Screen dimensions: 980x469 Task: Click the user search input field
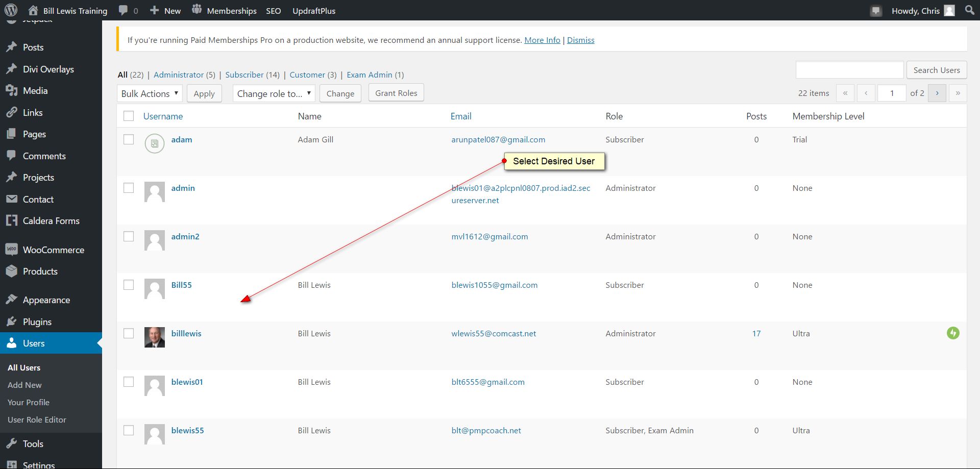[x=849, y=70]
